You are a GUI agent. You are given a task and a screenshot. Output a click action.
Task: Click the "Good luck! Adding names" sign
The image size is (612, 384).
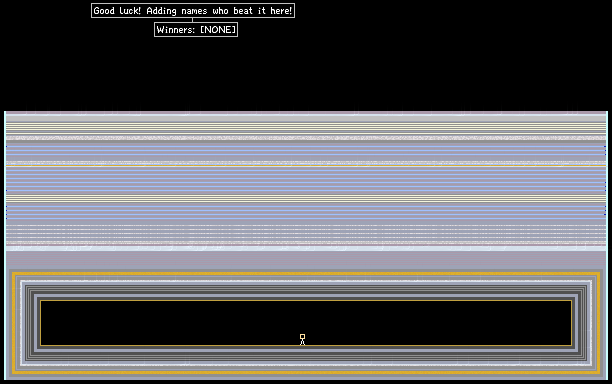click(193, 11)
